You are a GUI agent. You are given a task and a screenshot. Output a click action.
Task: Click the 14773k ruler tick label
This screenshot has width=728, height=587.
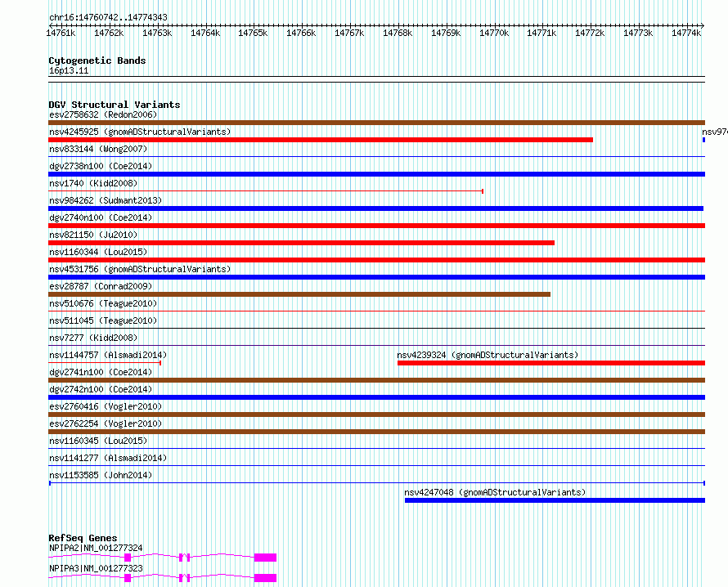[638, 33]
